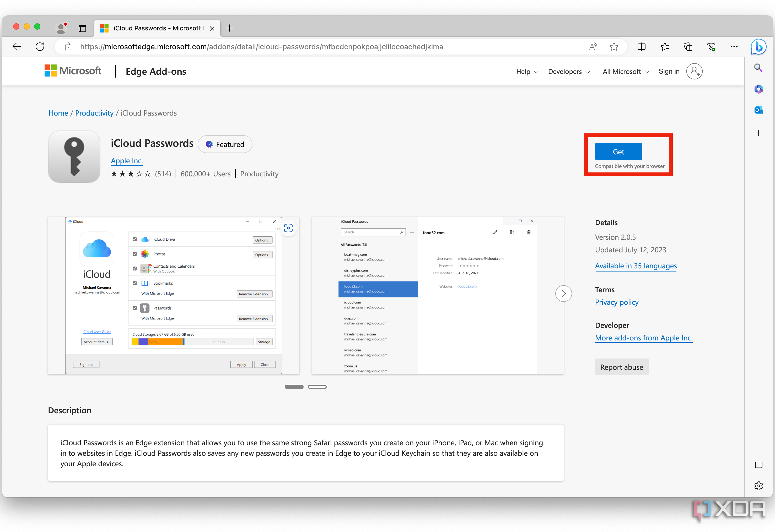Uncheck iCloud Drive in the preview image
The width and height of the screenshot is (775, 532).
coord(134,239)
